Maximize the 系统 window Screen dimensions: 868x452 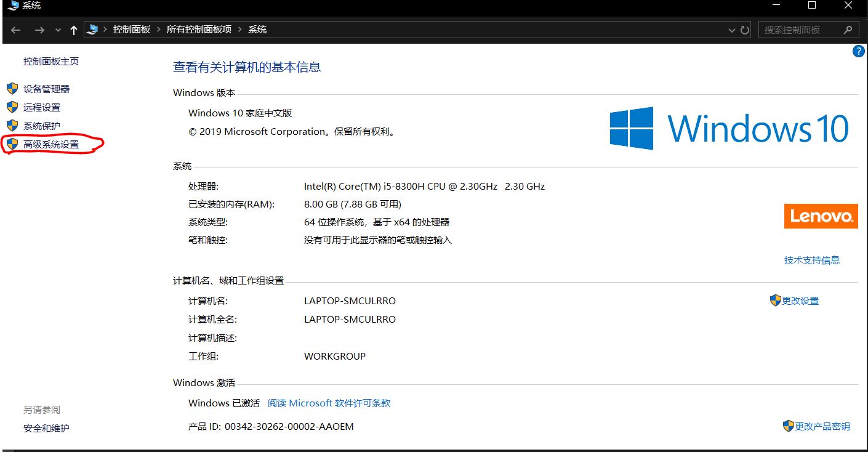tap(812, 6)
